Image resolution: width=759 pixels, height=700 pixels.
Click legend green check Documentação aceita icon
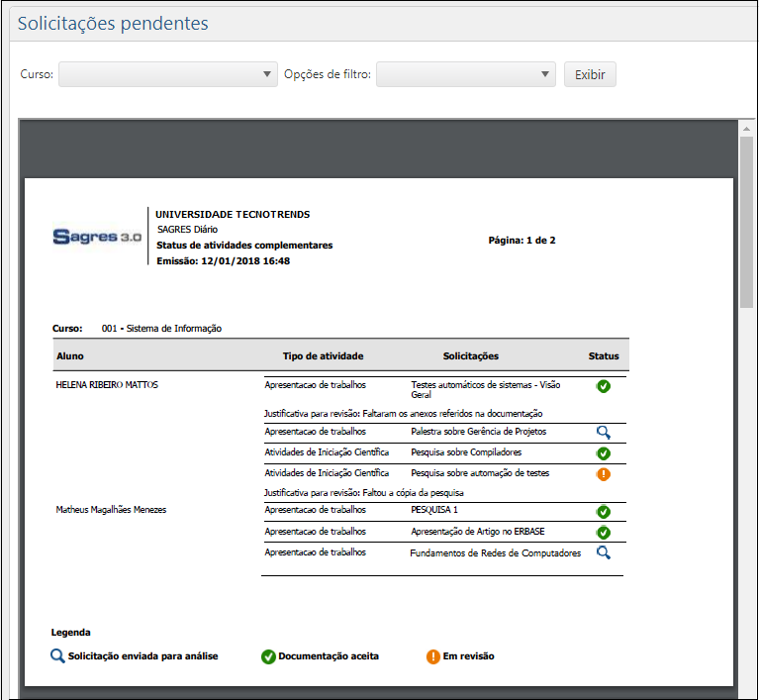[268, 656]
